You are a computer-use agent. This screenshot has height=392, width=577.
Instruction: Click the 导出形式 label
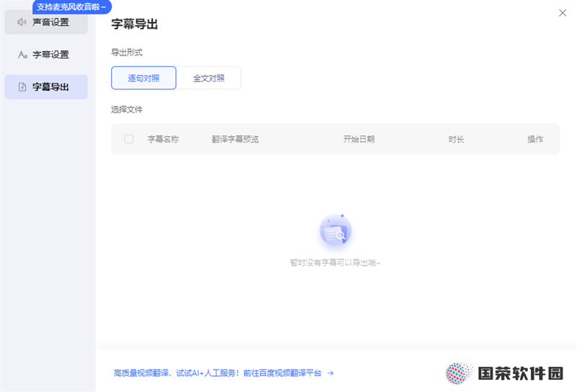[x=127, y=52]
